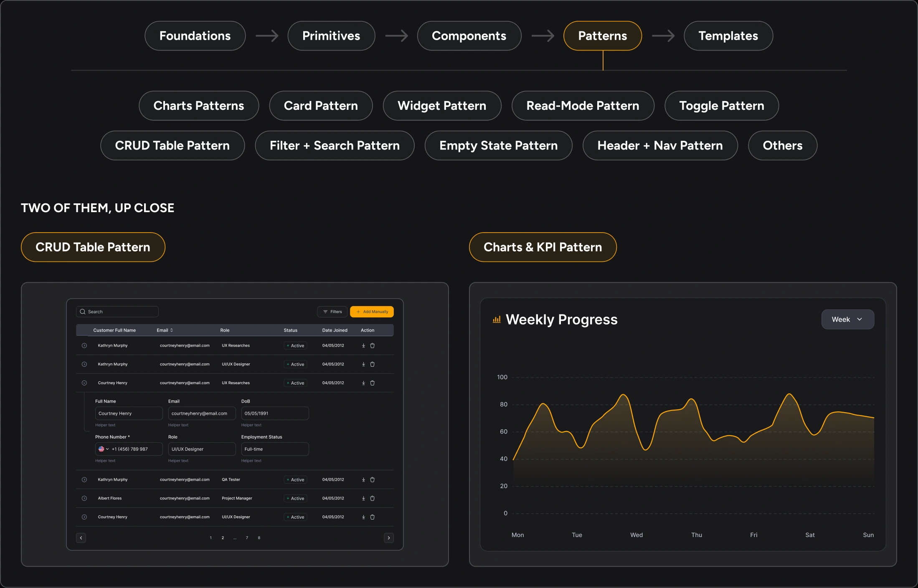Click the bar chart icon beside Weekly Progress
Screen dimensions: 918x588
tap(497, 319)
